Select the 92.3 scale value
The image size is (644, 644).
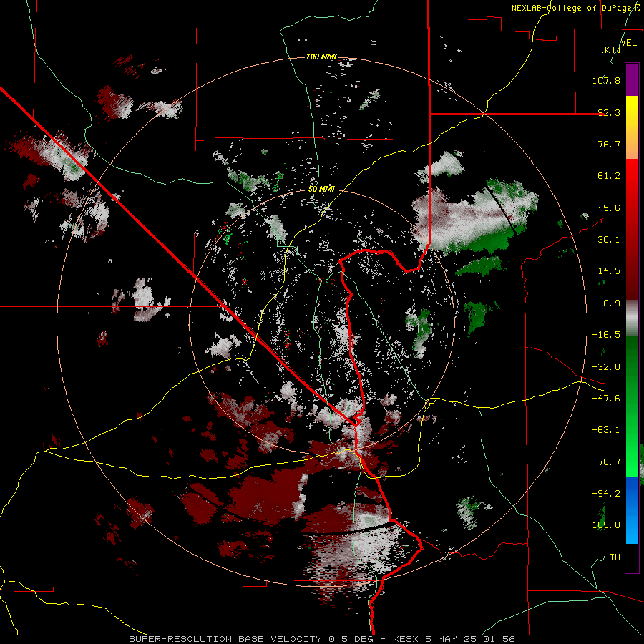click(x=609, y=112)
